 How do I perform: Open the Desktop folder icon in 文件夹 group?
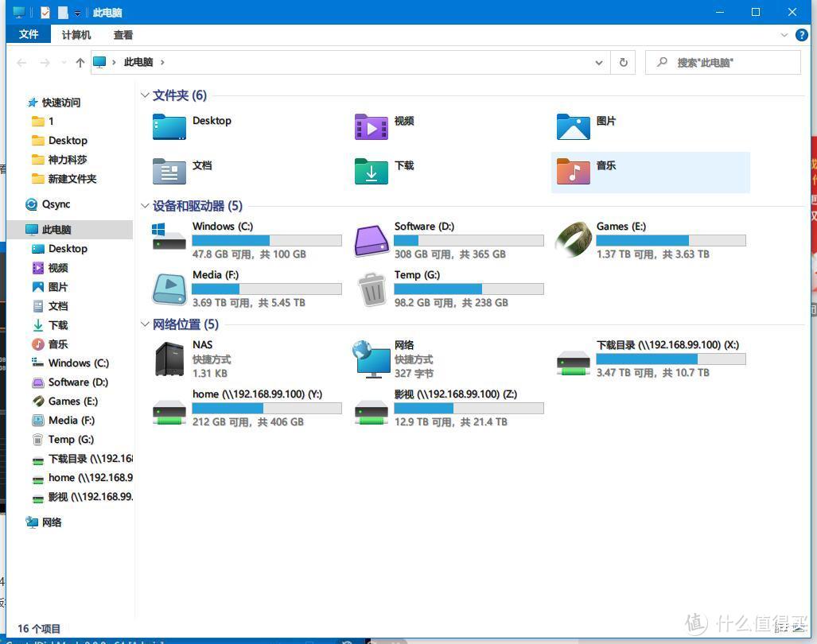(x=169, y=127)
